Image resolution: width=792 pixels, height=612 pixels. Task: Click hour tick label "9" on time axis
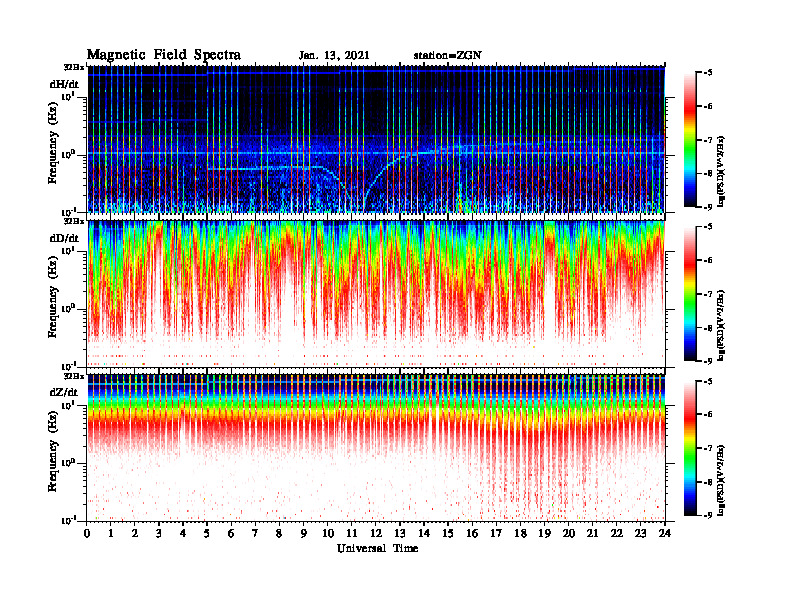coord(303,533)
